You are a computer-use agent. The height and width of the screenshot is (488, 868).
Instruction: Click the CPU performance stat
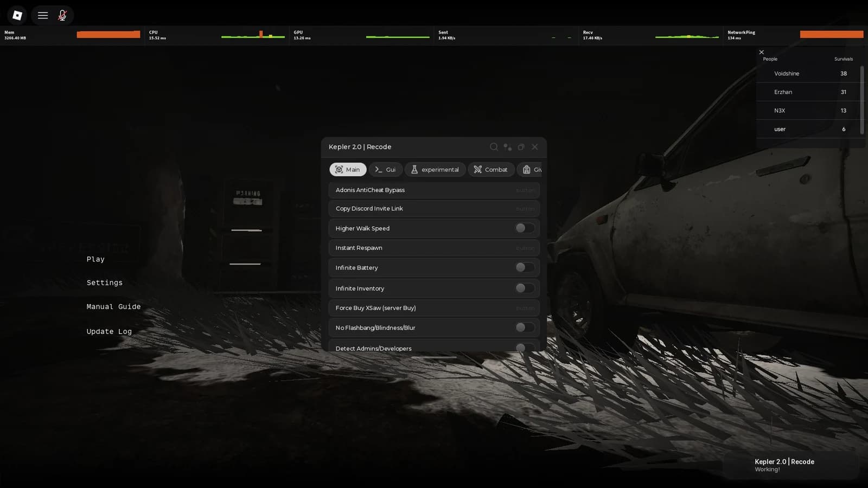(217, 35)
